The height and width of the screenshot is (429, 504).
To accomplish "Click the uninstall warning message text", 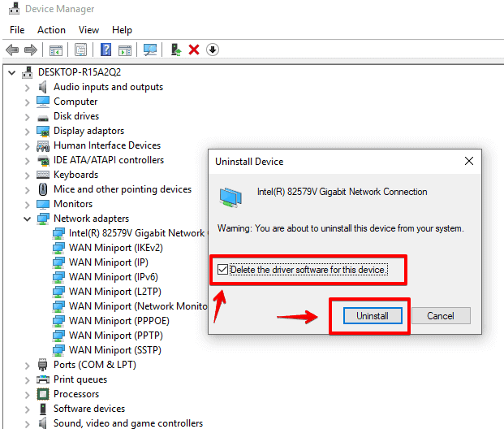I will (x=341, y=228).
